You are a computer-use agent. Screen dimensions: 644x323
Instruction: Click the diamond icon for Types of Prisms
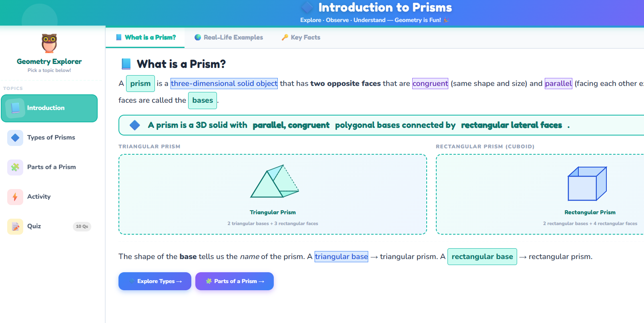15,138
